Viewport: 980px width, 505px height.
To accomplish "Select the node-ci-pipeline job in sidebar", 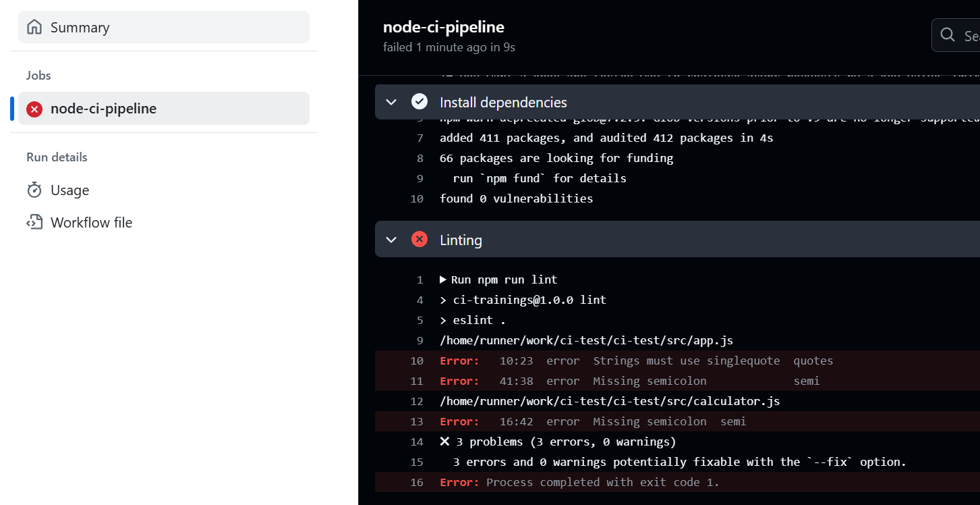I will click(x=164, y=108).
